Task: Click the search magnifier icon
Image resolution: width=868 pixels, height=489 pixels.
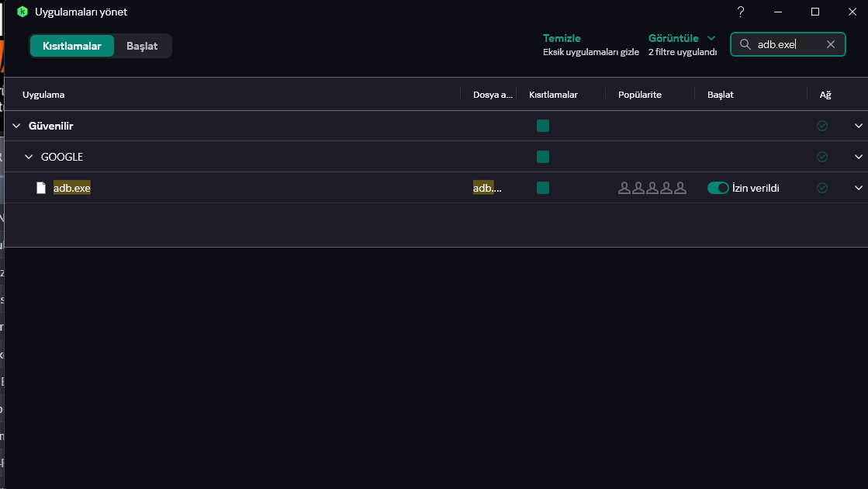Action: pos(745,45)
